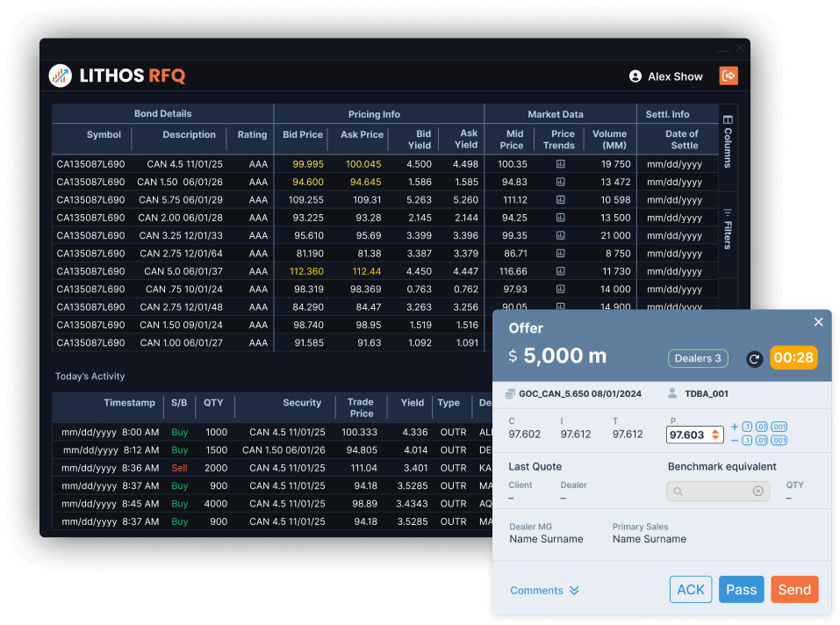Click the Sell entry at 8:36 AM
The image size is (840, 625).
coord(179,468)
